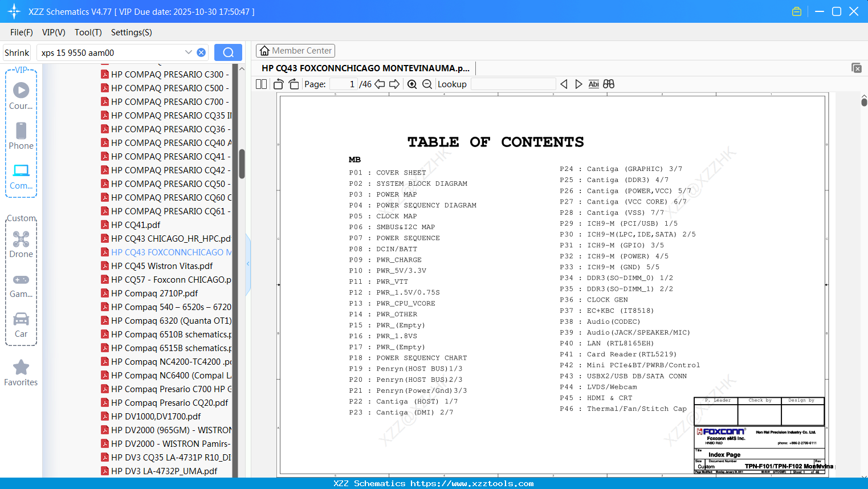Open the Car category
The width and height of the screenshot is (868, 489).
[21, 325]
